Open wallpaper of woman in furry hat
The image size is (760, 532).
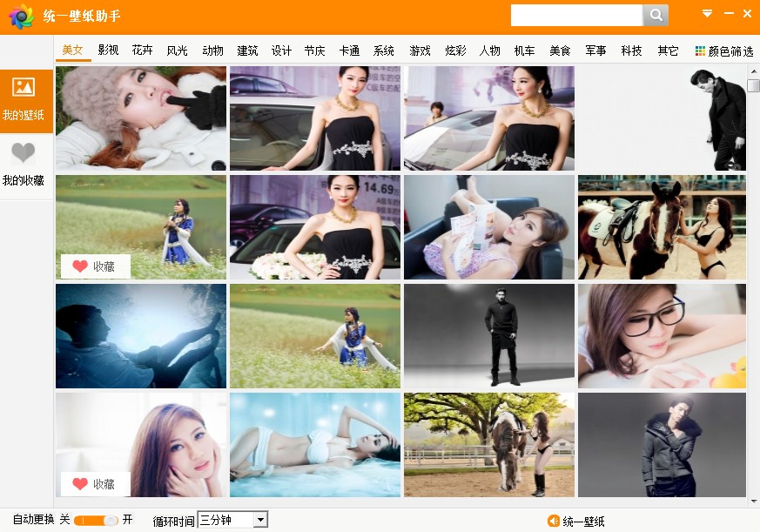[141, 118]
